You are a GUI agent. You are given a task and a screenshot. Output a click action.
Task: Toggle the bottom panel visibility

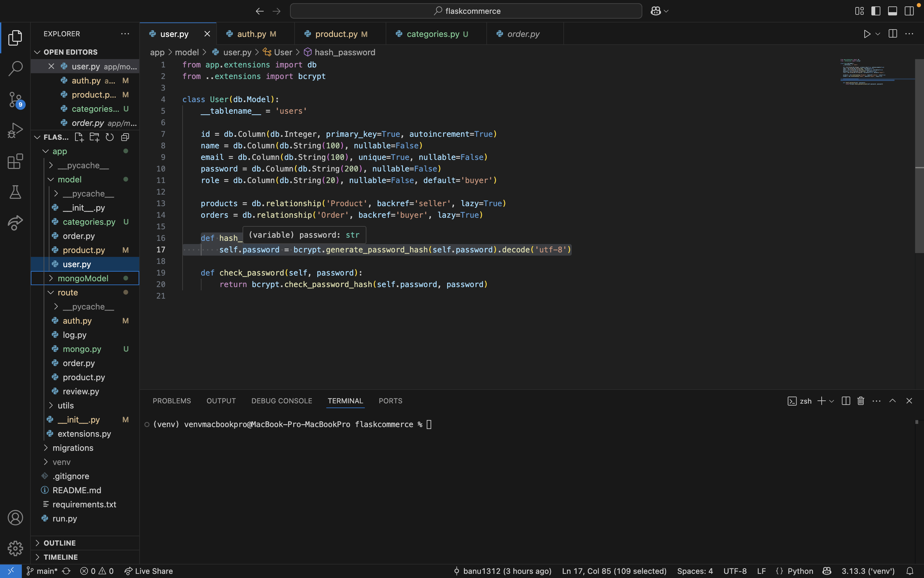[892, 11]
